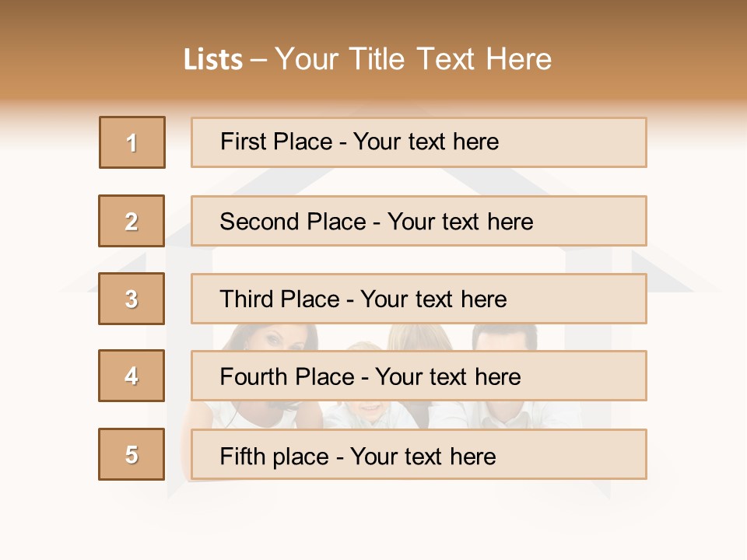747x560 pixels.
Task: Select the Fifth place text box
Action: click(419, 454)
